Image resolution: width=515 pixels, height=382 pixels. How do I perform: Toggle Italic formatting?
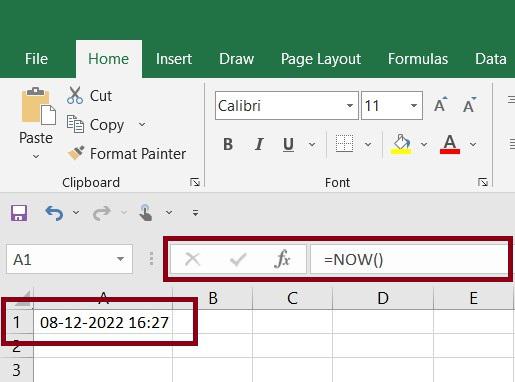pos(259,144)
